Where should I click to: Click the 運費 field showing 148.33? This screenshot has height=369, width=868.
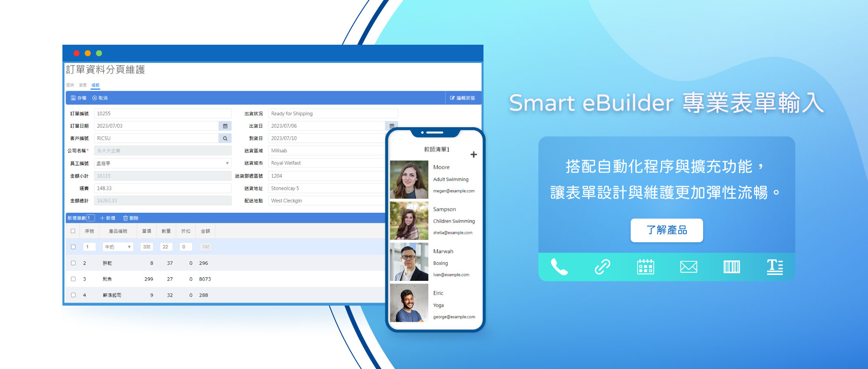coord(162,188)
